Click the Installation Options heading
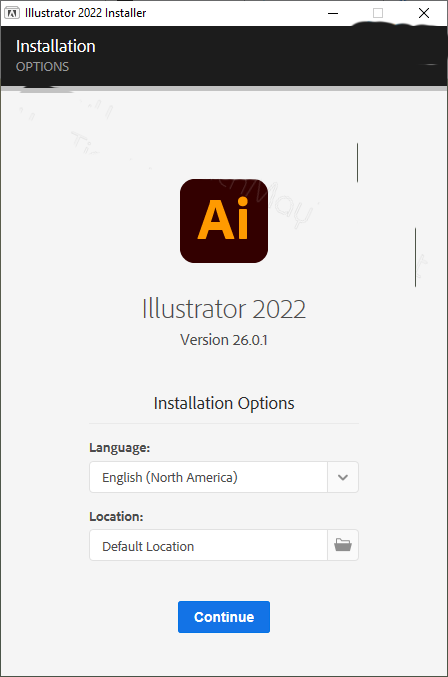448x677 pixels. [x=224, y=403]
